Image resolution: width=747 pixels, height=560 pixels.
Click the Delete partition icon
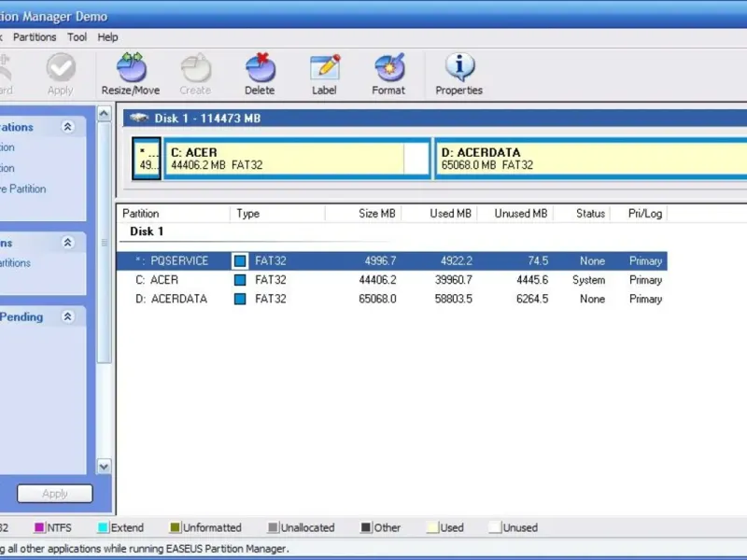(260, 74)
